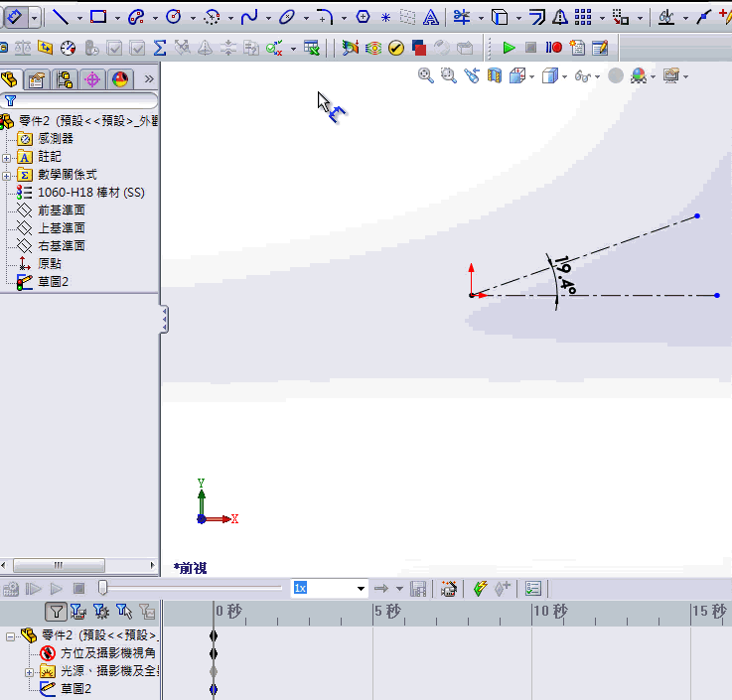Toggle the Hide/Show Items glasses icon
The height and width of the screenshot is (700, 732).
coord(582,76)
